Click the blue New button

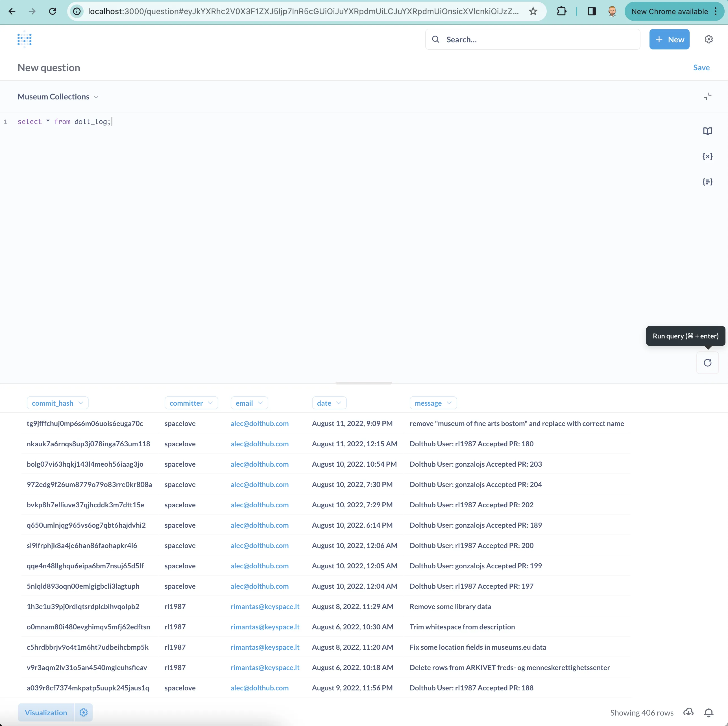click(x=669, y=39)
